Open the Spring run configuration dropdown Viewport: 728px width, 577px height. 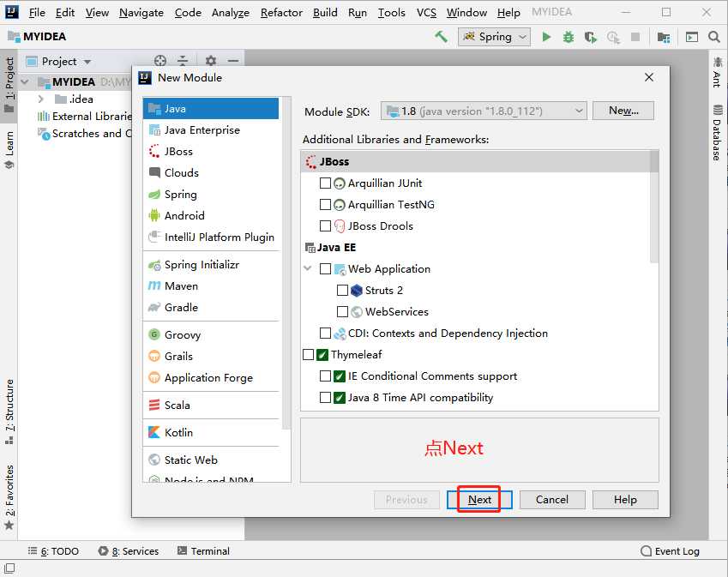pos(494,37)
